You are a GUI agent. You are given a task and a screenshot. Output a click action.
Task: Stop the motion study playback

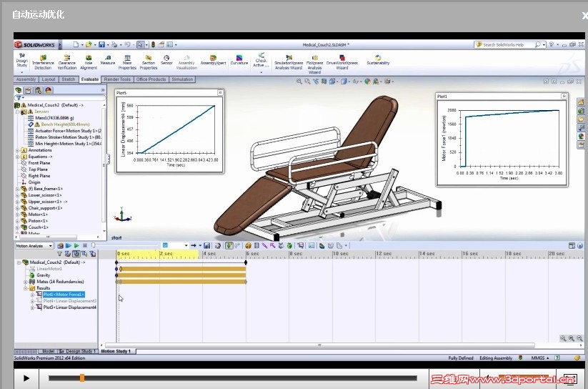click(x=85, y=245)
